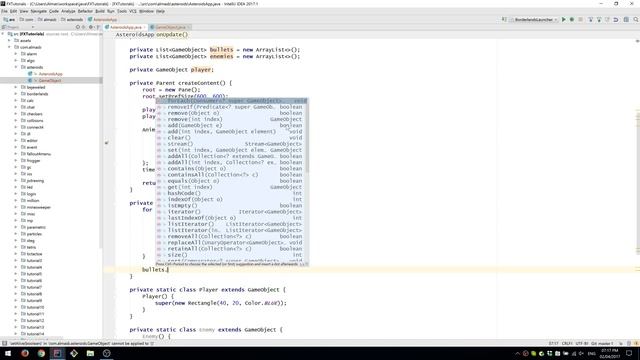Open the Analyze menu

pos(68,11)
